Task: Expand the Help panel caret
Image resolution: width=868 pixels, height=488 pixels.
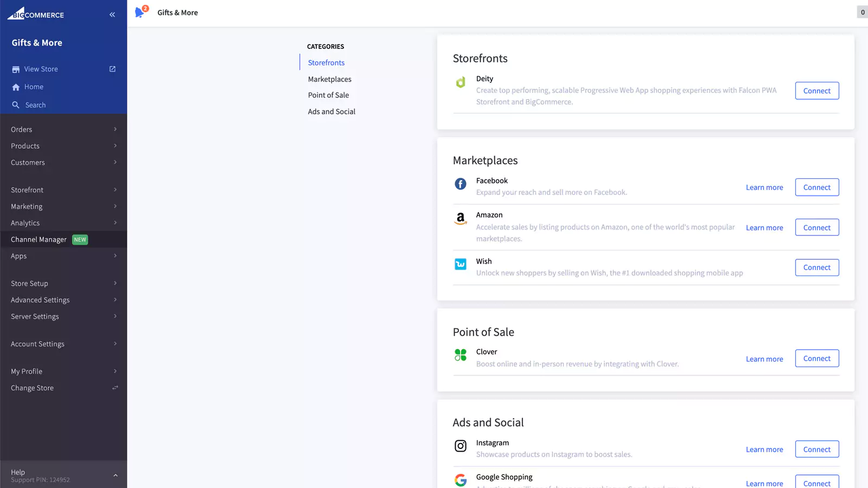Action: (x=115, y=476)
